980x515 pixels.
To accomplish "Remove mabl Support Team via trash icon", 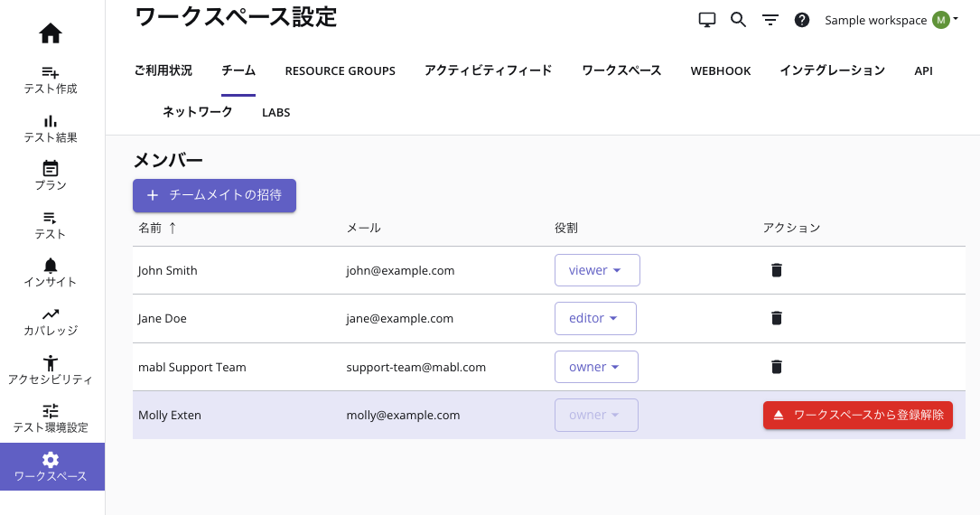I will (776, 367).
